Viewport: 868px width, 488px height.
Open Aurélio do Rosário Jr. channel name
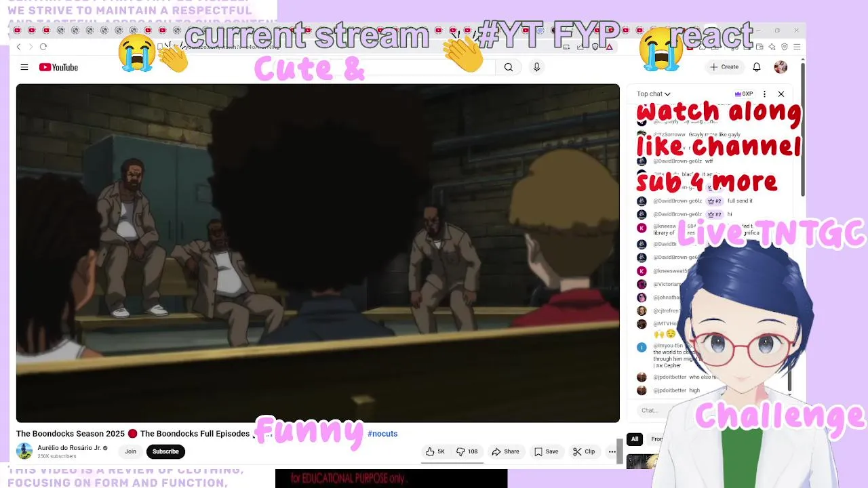(x=69, y=448)
